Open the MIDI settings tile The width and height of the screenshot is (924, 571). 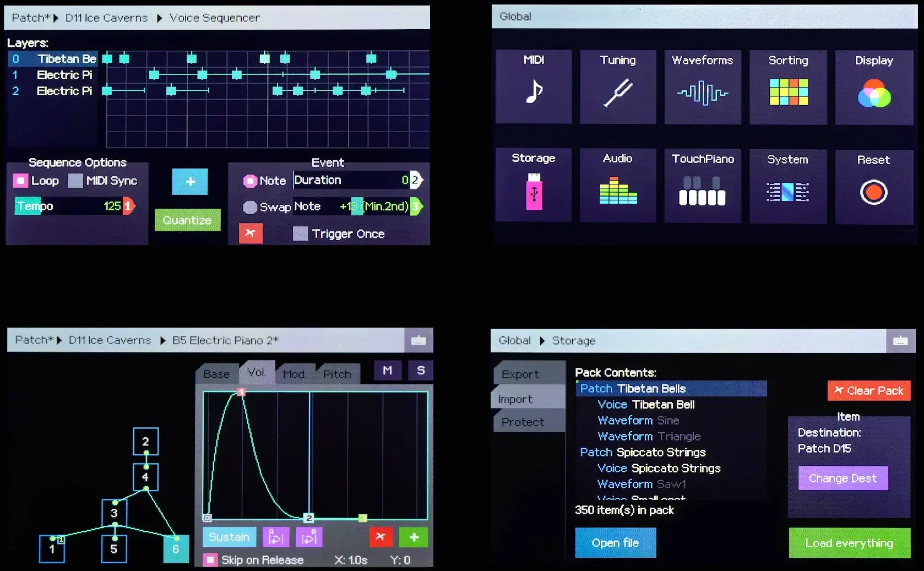point(534,86)
